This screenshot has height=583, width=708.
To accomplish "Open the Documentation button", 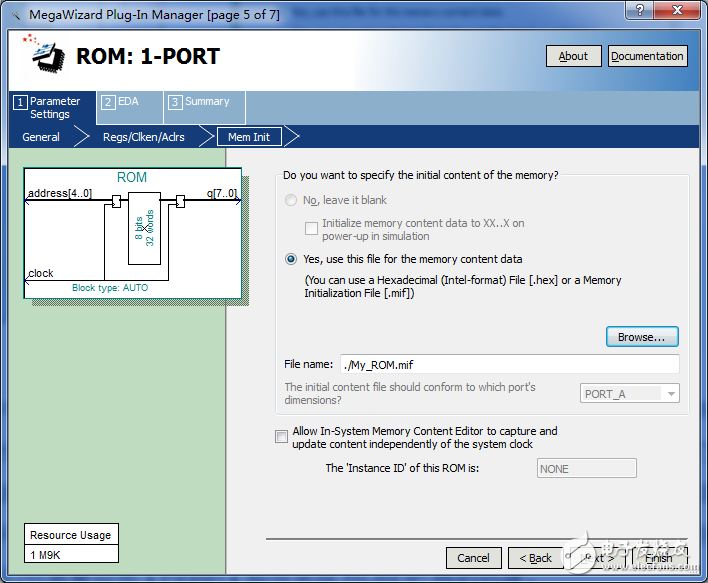I will (647, 56).
